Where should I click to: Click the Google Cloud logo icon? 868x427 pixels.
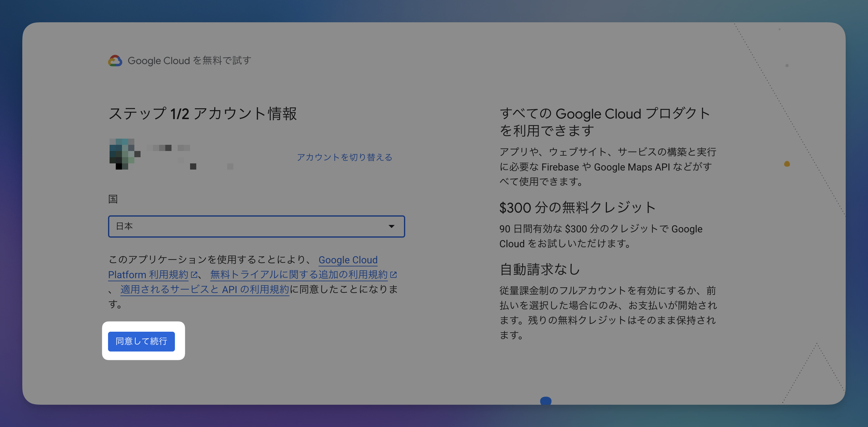[115, 61]
